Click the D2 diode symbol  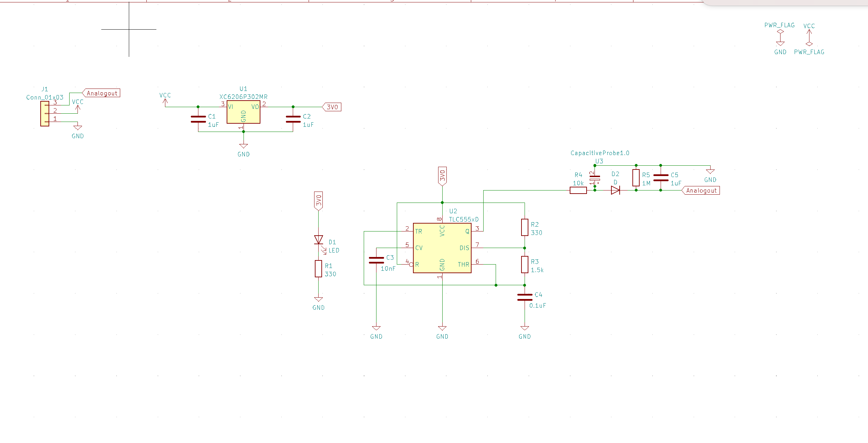pyautogui.click(x=616, y=190)
